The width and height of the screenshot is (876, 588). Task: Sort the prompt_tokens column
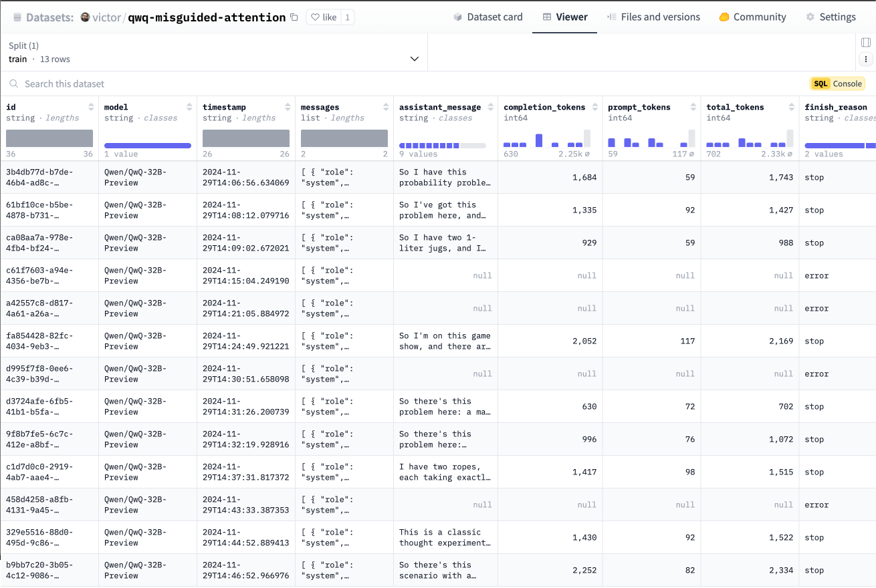tap(693, 108)
